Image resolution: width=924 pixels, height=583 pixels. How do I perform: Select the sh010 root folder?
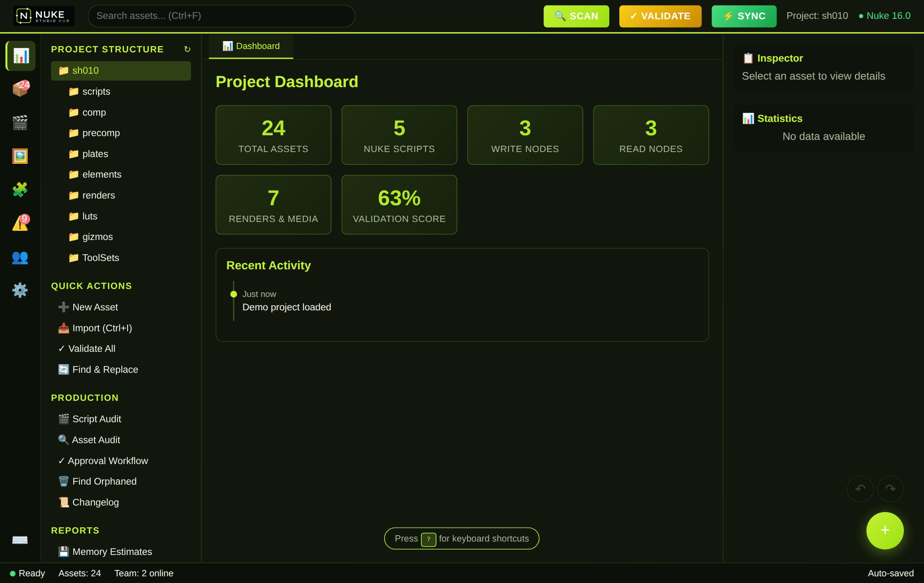point(121,70)
